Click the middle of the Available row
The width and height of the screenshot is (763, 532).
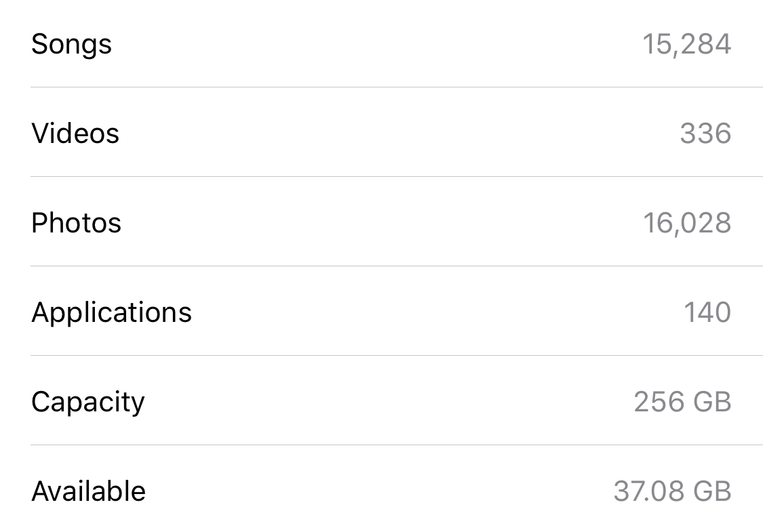pyautogui.click(x=381, y=489)
